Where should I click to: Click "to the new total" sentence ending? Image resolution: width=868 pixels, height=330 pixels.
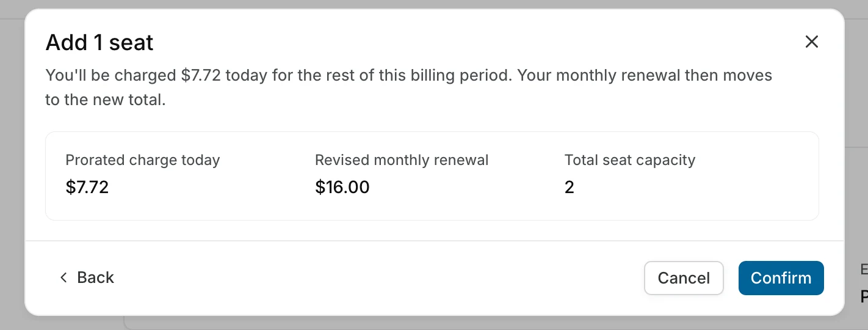click(x=106, y=100)
